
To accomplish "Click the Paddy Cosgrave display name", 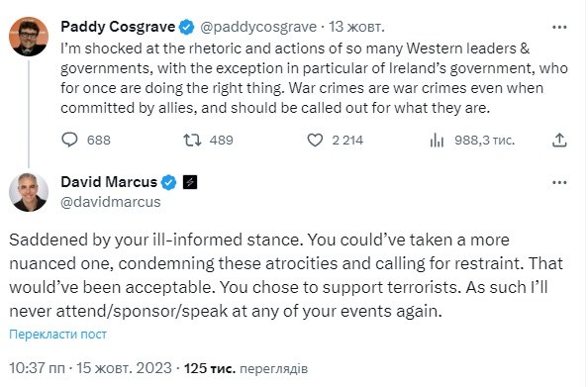I will (x=118, y=27).
